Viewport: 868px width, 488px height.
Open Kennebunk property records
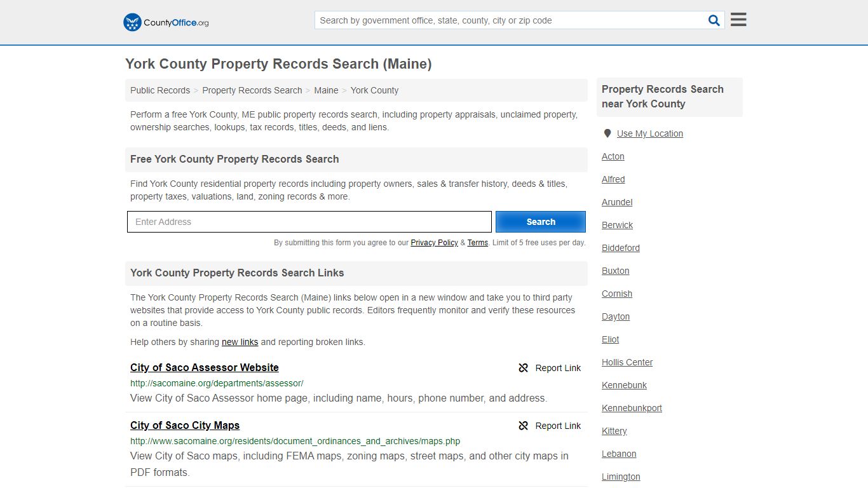[x=625, y=385]
